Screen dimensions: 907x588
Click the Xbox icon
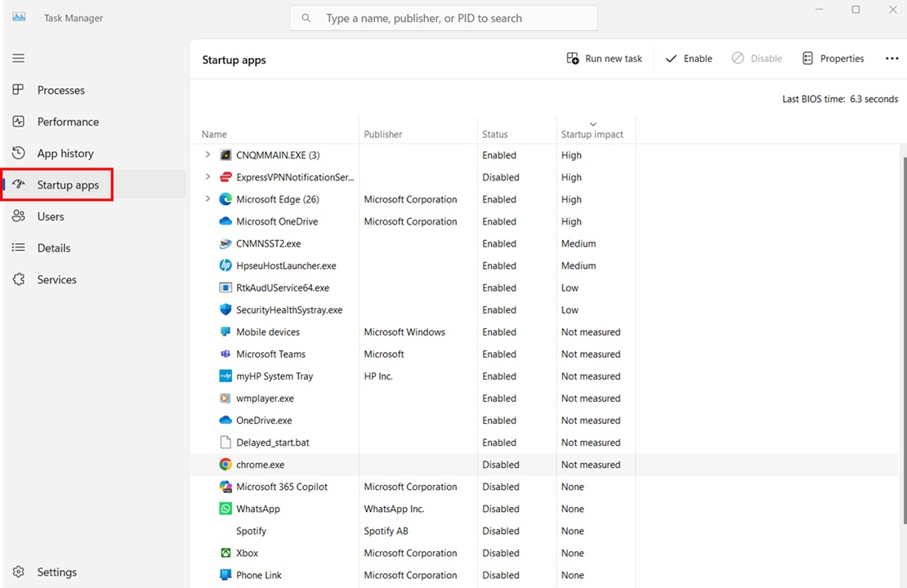point(226,553)
